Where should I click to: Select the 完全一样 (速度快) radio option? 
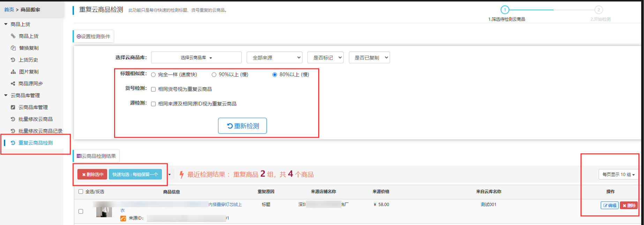point(153,75)
